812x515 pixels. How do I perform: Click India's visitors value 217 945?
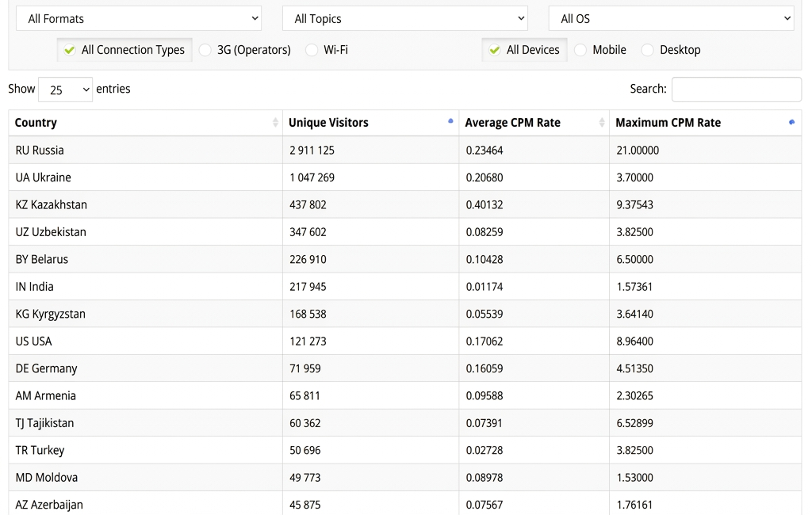[308, 286]
